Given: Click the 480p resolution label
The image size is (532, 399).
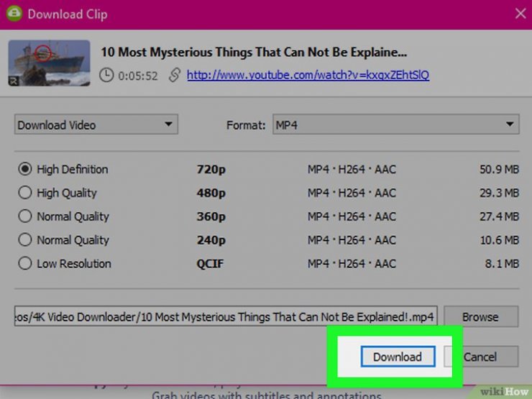Looking at the screenshot, I should click(211, 193).
